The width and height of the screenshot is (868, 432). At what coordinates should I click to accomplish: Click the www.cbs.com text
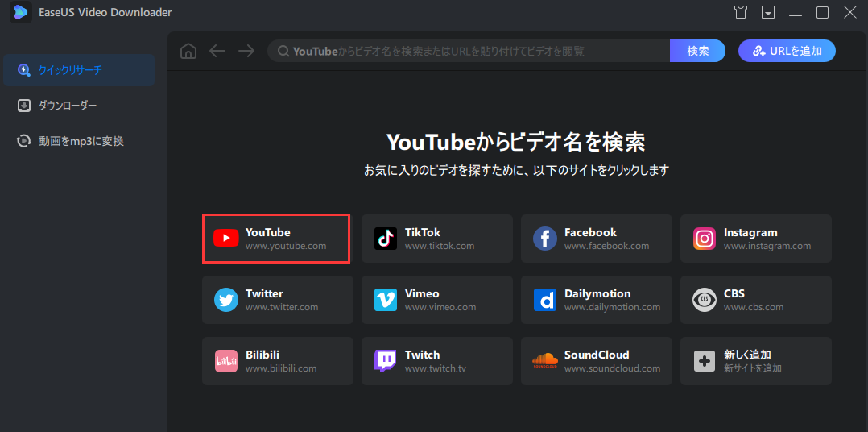[754, 307]
